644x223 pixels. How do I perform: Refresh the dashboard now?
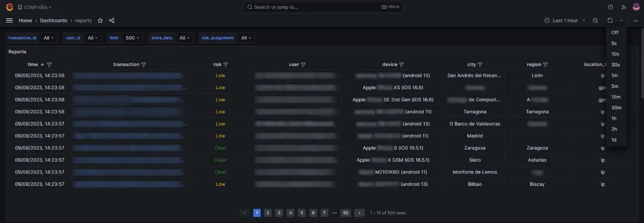click(x=610, y=21)
